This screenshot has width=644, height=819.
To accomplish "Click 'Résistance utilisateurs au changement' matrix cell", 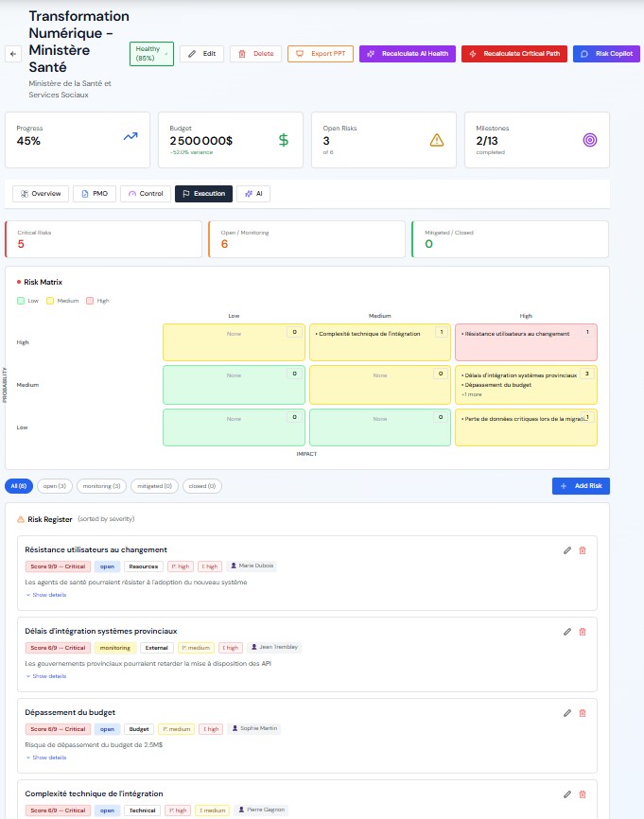I will [526, 342].
